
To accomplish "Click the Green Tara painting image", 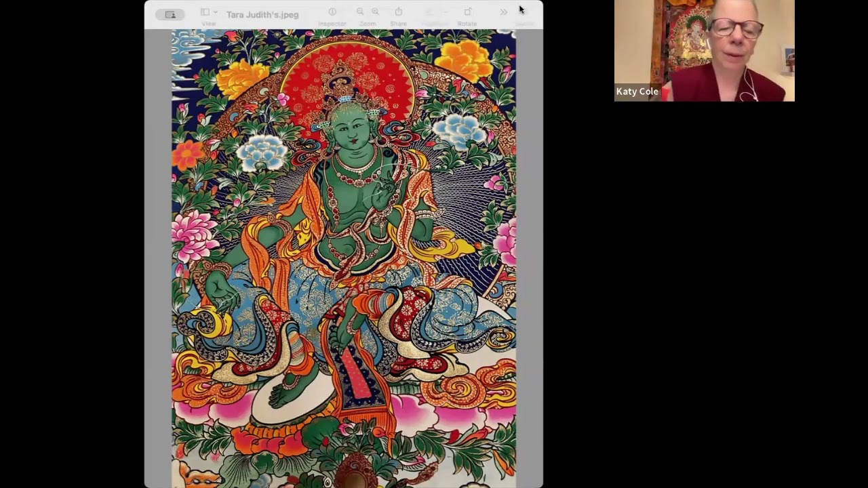I will tap(344, 258).
